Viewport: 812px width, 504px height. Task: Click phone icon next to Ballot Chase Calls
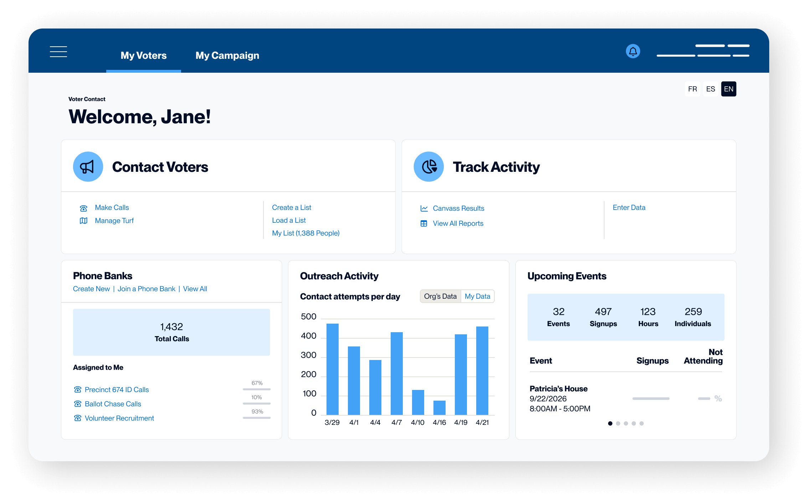tap(77, 404)
